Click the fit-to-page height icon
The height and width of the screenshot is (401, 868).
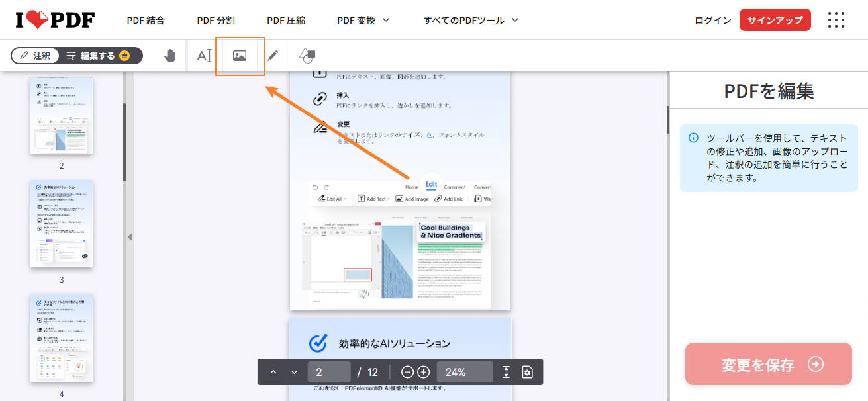pos(506,371)
